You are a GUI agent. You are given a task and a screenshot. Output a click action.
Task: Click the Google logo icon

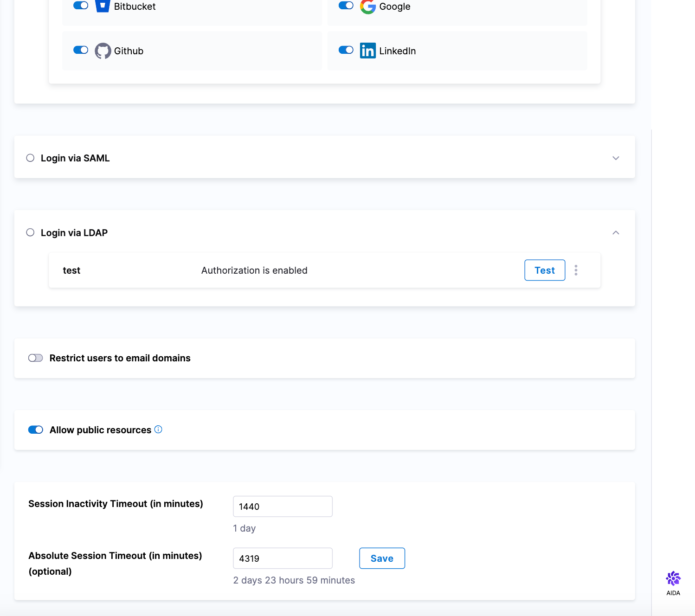367,6
